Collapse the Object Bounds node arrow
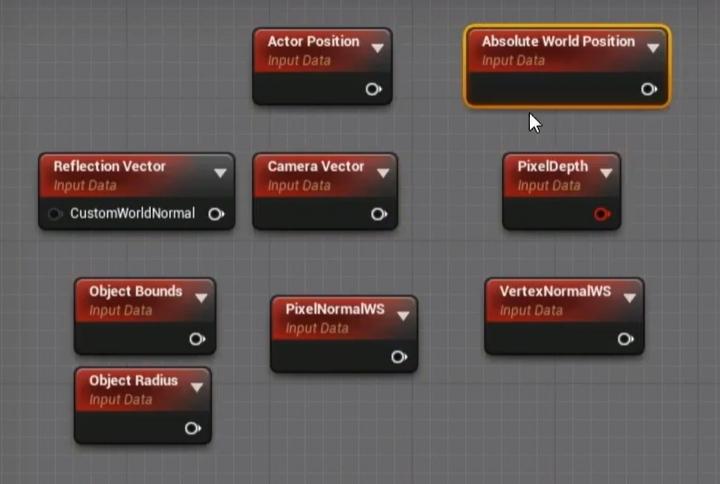720x484 pixels. click(x=201, y=298)
